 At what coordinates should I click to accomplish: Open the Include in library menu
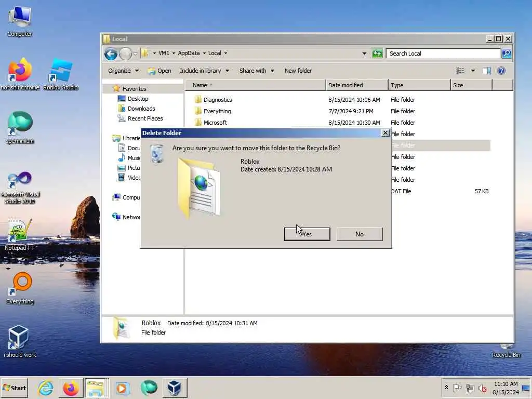tap(204, 71)
